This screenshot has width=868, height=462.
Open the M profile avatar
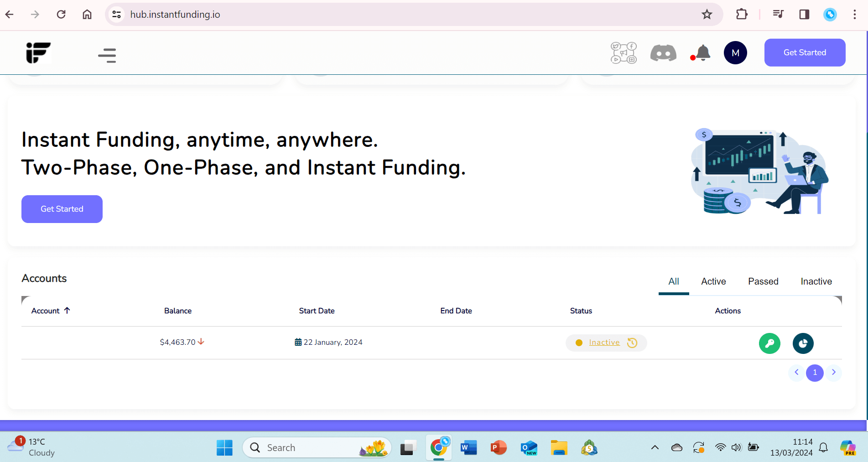click(x=735, y=53)
